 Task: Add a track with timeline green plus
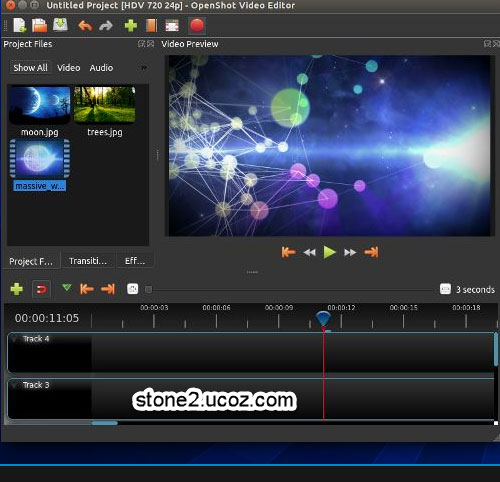[x=17, y=289]
